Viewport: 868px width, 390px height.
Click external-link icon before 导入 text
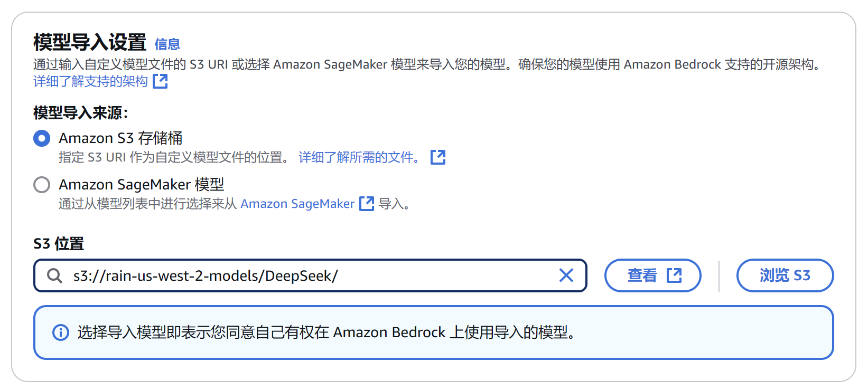[x=367, y=204]
